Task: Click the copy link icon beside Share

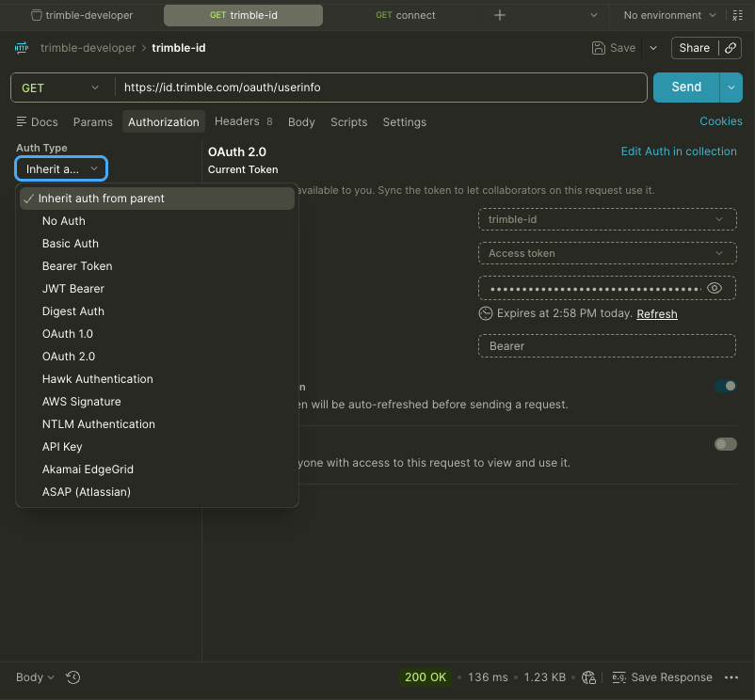Action: (x=731, y=48)
